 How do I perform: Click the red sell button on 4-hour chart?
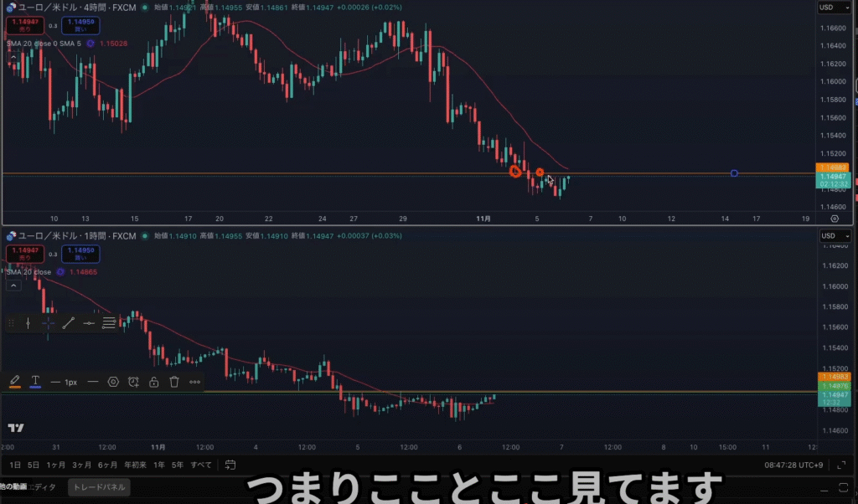click(24, 25)
